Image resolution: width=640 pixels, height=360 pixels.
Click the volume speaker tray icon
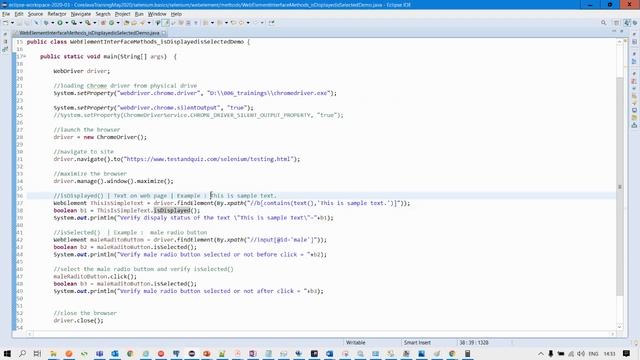(581, 353)
